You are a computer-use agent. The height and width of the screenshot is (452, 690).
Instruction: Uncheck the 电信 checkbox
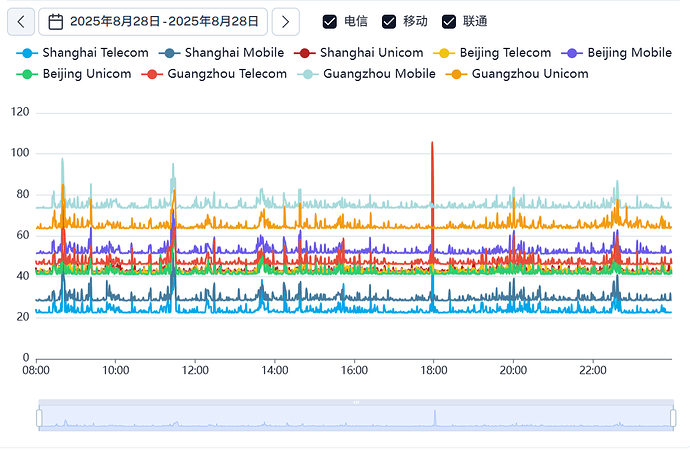(x=330, y=22)
